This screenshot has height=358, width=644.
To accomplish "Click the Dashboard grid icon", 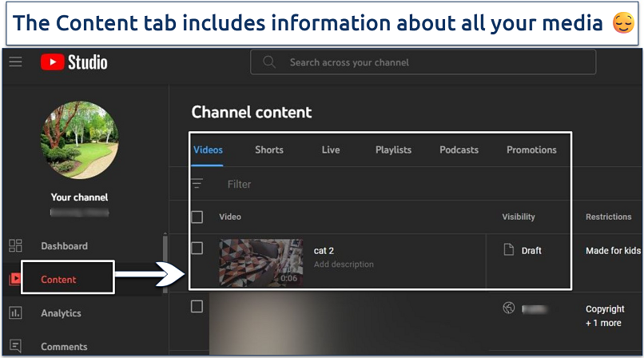I will pyautogui.click(x=15, y=246).
